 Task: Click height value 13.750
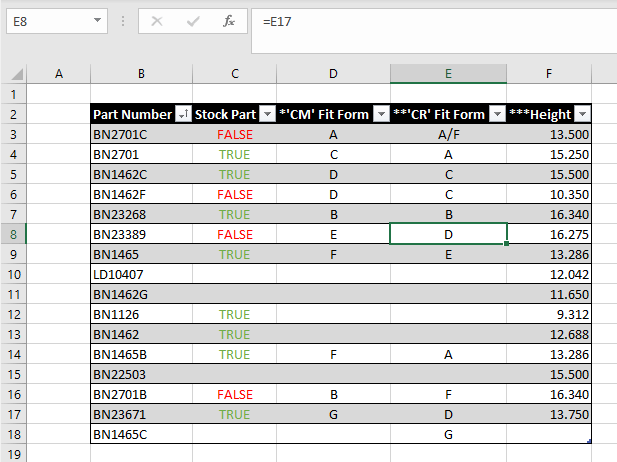pyautogui.click(x=569, y=414)
